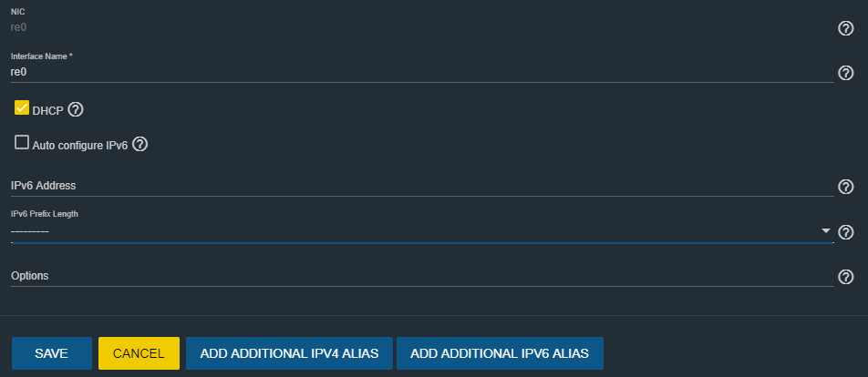Click the help icon for Options
868x377 pixels.
(x=845, y=277)
